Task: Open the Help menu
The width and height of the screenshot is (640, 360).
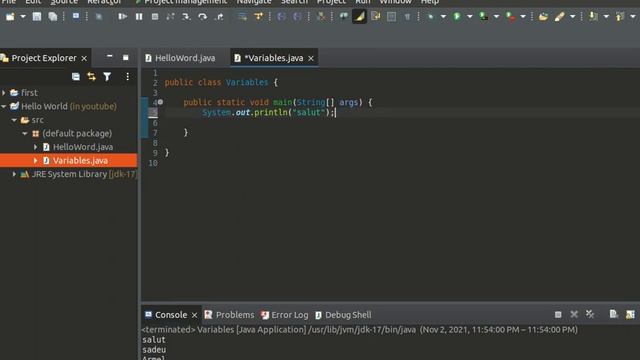Action: pyautogui.click(x=430, y=2)
